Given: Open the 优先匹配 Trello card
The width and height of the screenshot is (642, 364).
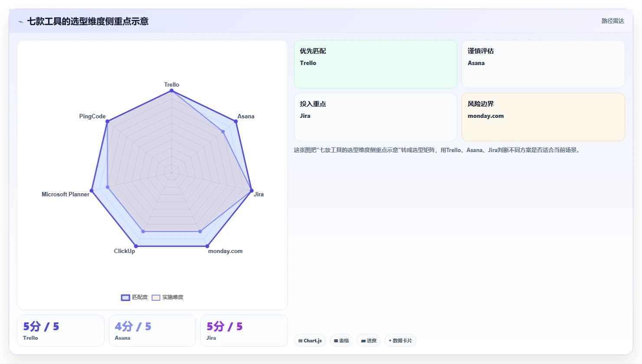Looking at the screenshot, I should (376, 64).
